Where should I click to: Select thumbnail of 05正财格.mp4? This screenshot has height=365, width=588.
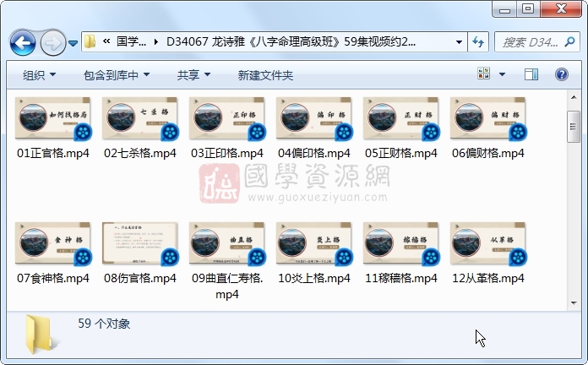(401, 119)
